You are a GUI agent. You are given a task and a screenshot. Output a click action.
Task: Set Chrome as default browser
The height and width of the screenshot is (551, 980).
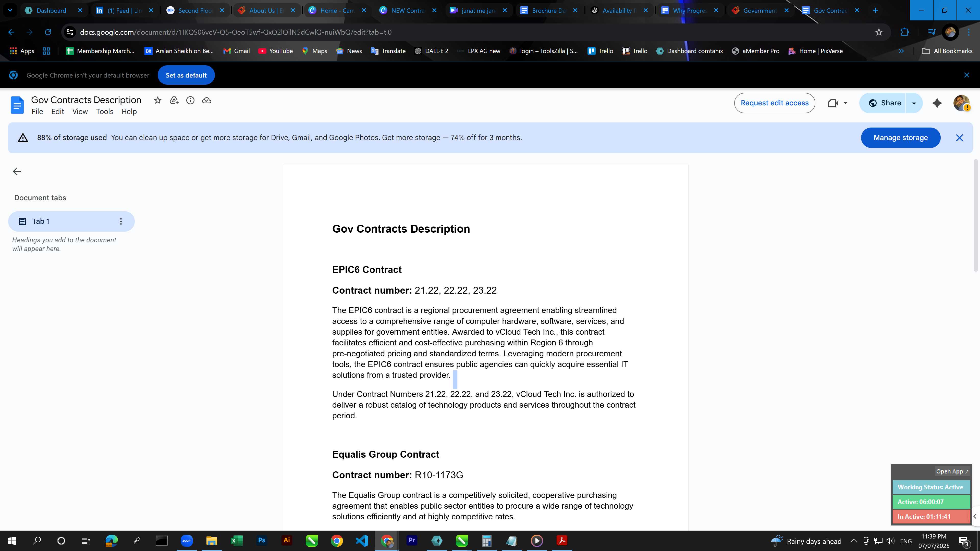click(186, 75)
